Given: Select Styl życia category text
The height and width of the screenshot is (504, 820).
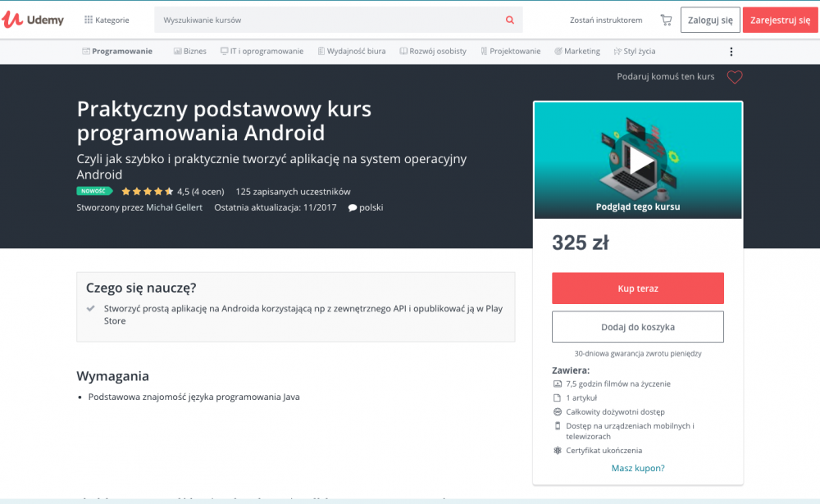Looking at the screenshot, I should tap(640, 52).
